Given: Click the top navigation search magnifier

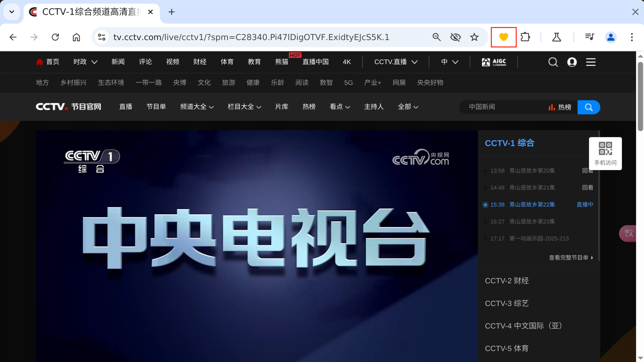Looking at the screenshot, I should coord(553,62).
